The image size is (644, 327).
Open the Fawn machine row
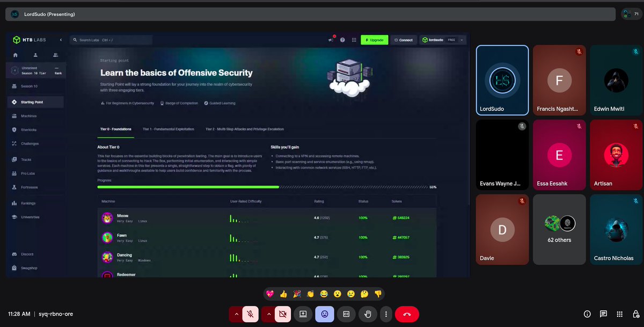(x=267, y=237)
